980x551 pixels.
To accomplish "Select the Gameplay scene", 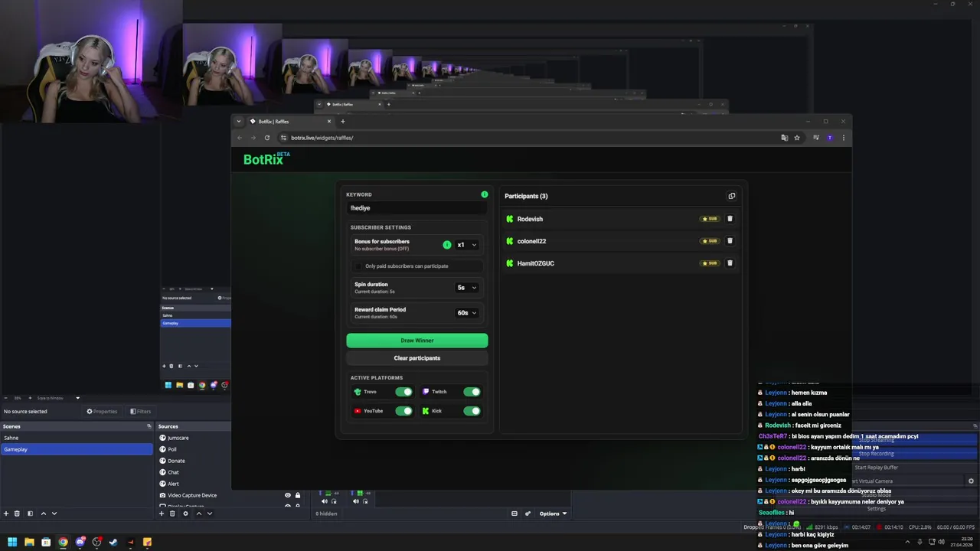I will coord(77,449).
